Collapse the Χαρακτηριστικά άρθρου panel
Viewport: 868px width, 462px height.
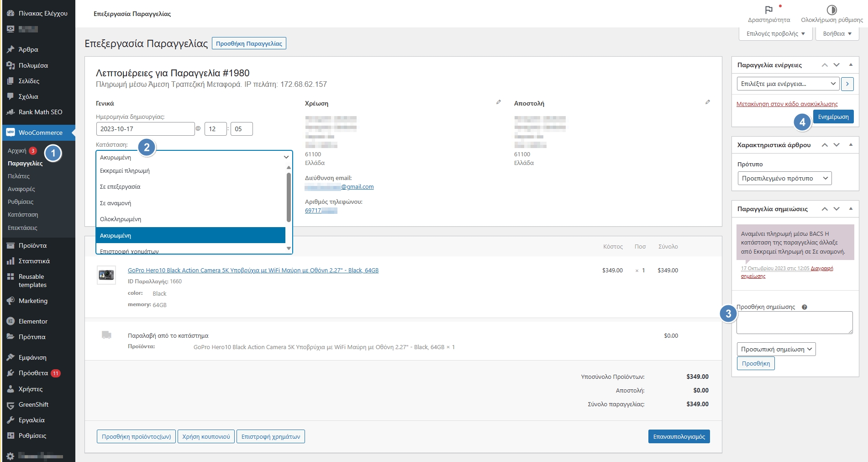coord(851,145)
